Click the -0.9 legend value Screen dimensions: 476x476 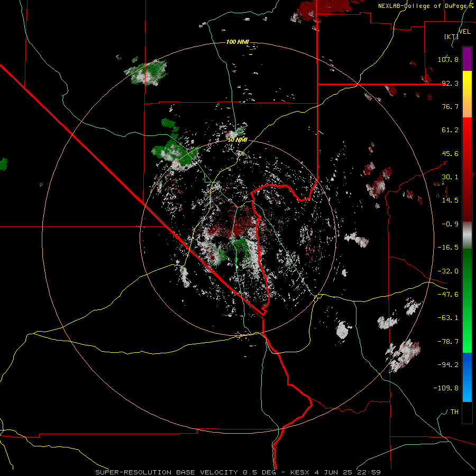(450, 224)
